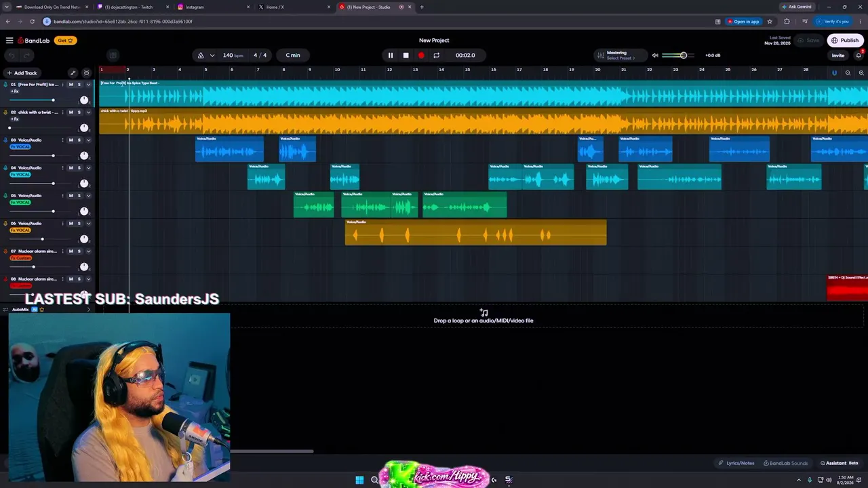Click the 140 bpm tempo field
The image size is (868, 488).
[233, 56]
